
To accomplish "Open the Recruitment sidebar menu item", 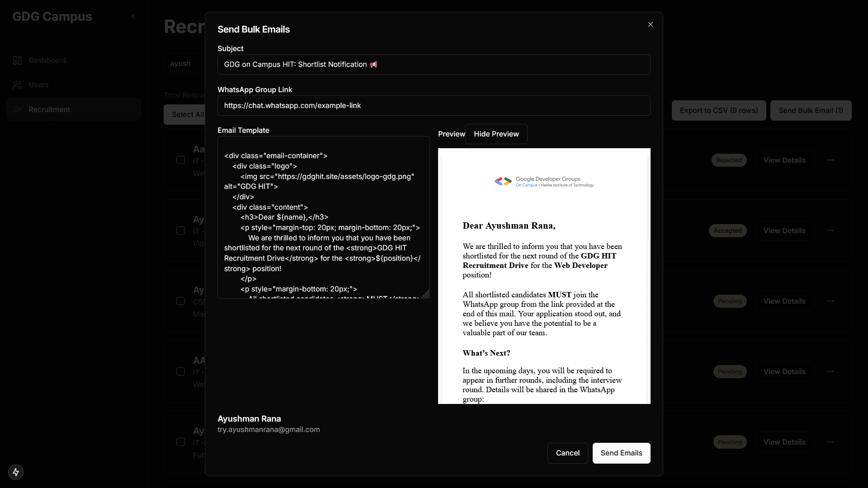I will (x=49, y=110).
